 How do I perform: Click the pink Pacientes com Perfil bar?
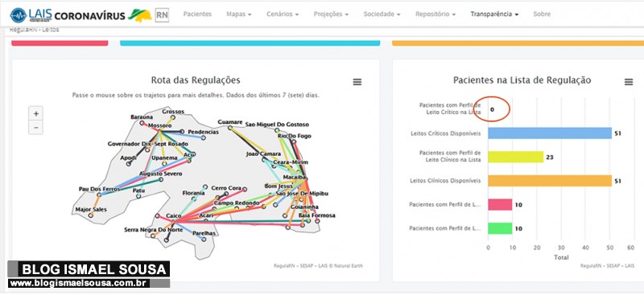point(500,204)
